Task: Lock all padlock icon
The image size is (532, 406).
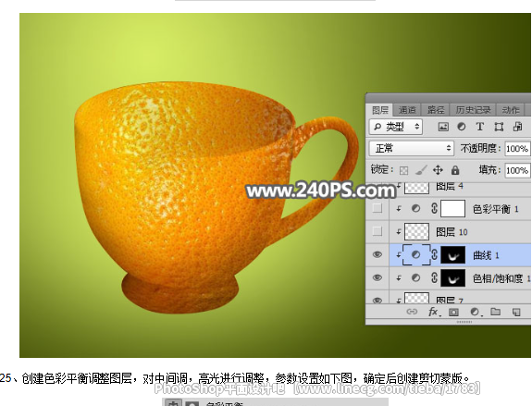Action: pos(455,170)
